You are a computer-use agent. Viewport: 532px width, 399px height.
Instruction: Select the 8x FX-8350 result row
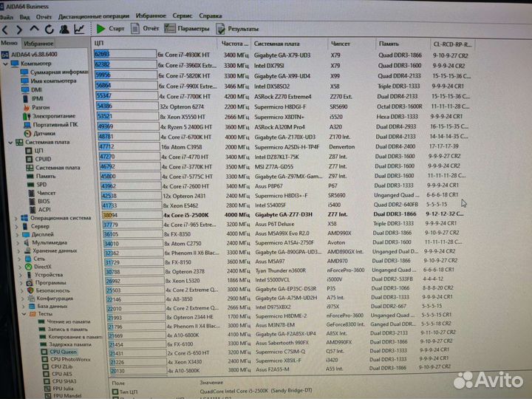282,233
